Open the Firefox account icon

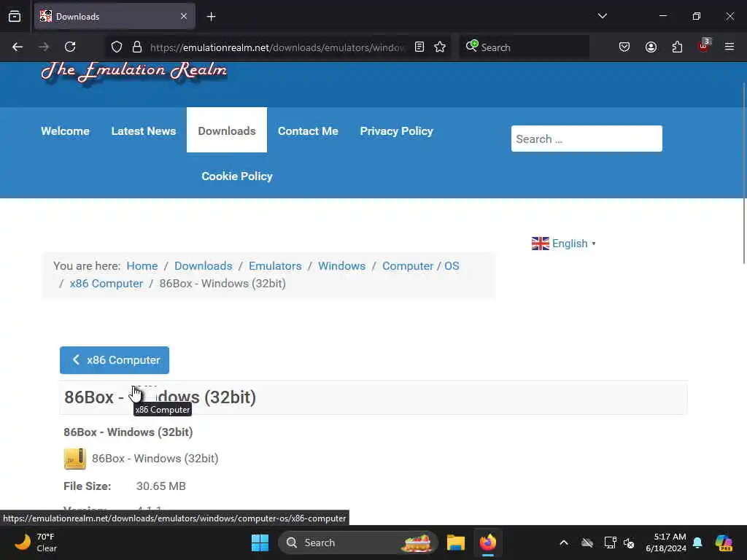pos(651,47)
